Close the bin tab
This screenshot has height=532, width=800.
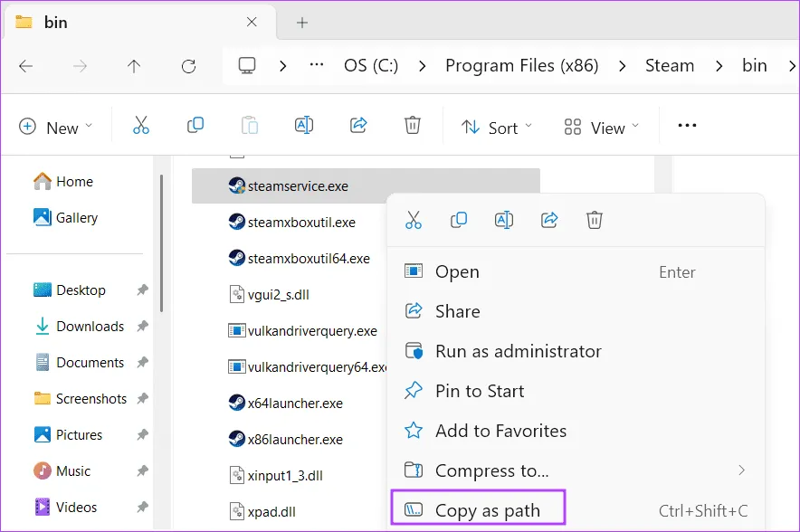(x=252, y=22)
